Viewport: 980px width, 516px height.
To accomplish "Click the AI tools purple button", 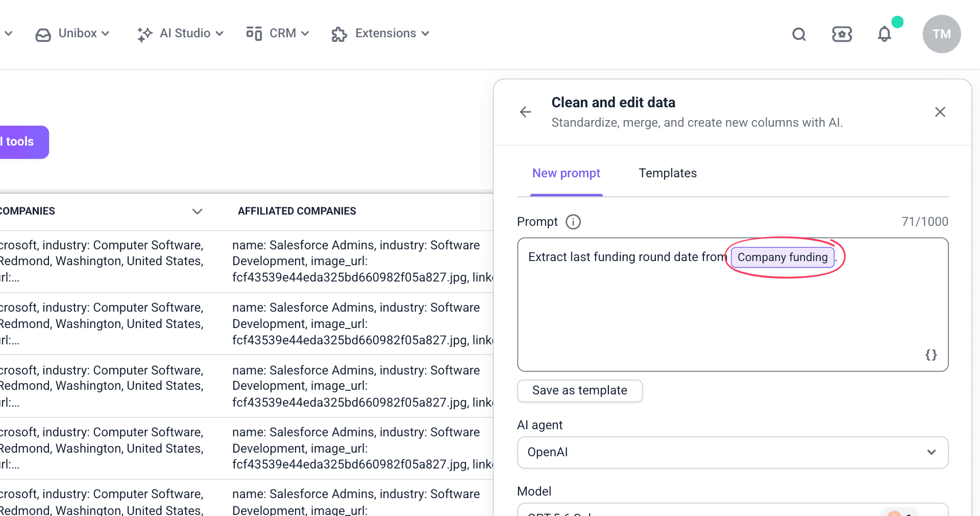I will 23,142.
